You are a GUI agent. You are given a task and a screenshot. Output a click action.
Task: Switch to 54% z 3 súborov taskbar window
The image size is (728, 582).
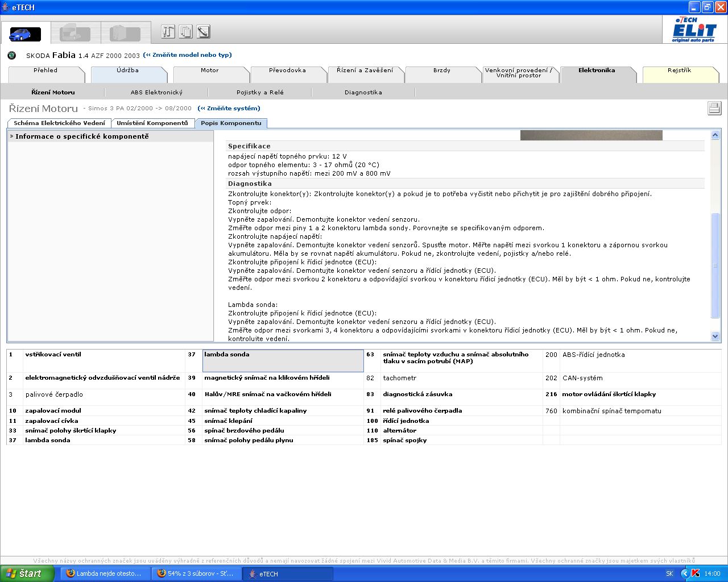click(196, 573)
